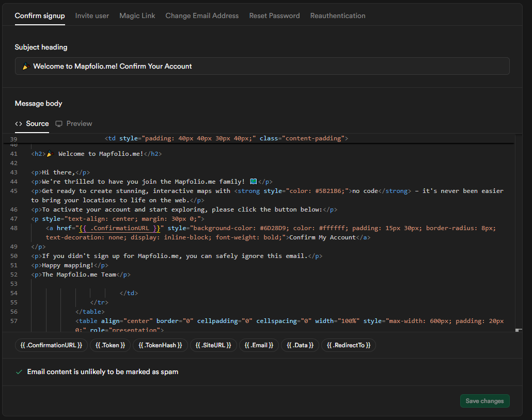Click the map emoji on line 44
This screenshot has width=532, height=420.
point(254,182)
